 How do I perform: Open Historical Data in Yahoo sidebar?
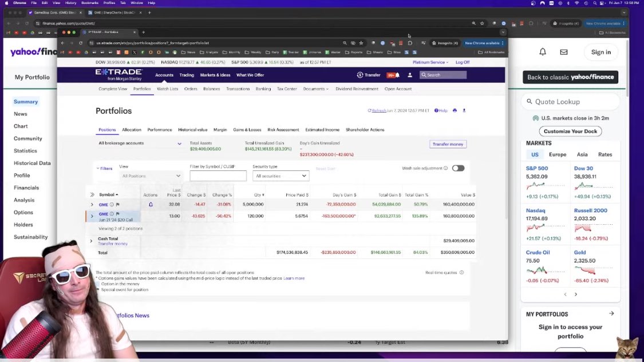[32, 163]
